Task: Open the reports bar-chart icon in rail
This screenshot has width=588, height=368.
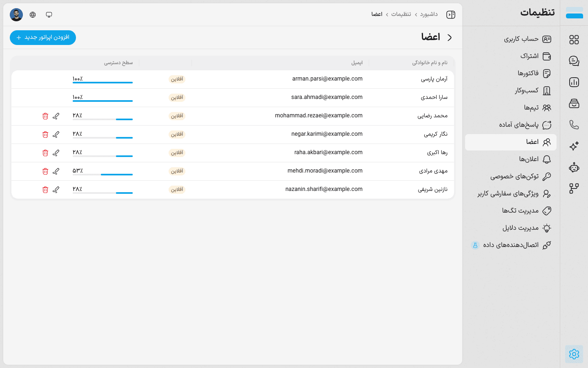Action: coord(574,82)
